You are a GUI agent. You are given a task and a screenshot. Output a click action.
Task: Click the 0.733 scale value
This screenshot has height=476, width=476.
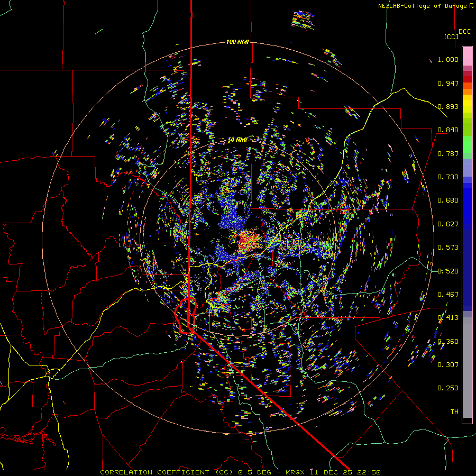tap(448, 177)
